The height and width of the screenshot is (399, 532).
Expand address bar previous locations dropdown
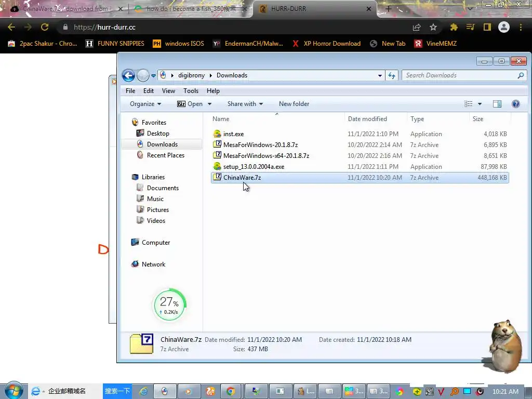(380, 76)
